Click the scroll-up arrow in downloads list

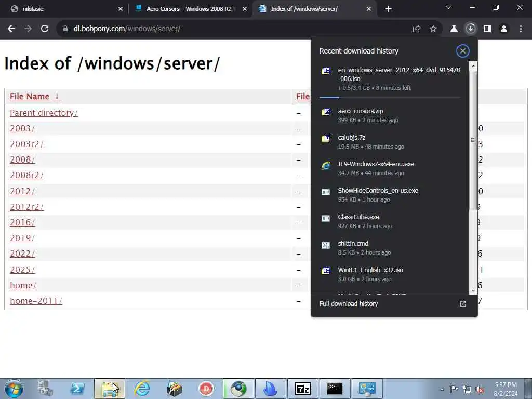[x=473, y=65]
